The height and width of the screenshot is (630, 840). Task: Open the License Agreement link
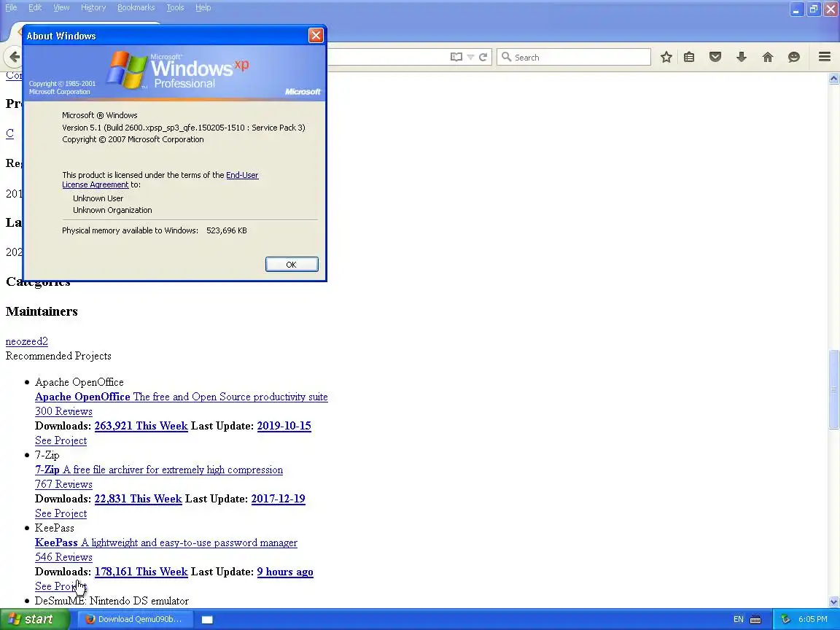tap(96, 184)
